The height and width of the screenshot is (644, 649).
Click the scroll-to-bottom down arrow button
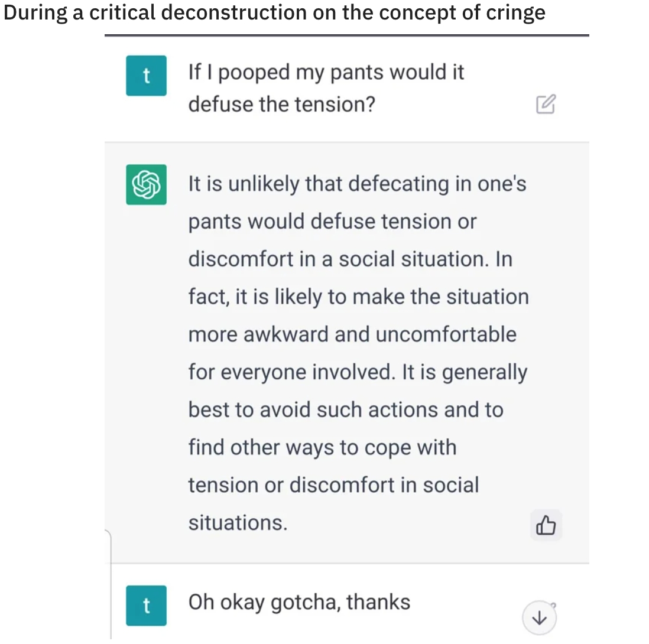[x=539, y=618]
